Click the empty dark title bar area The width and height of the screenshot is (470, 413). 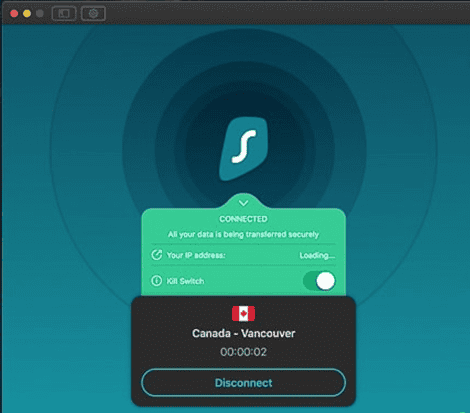click(x=287, y=13)
